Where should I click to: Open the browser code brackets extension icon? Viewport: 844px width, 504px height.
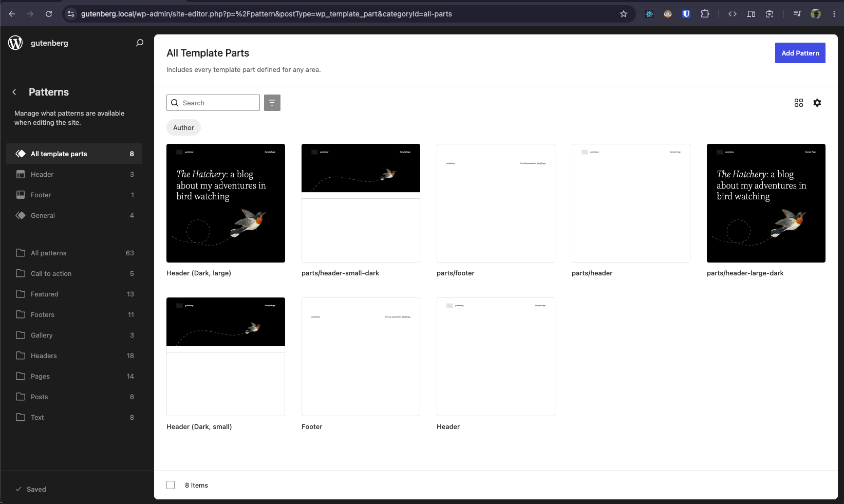[733, 14]
